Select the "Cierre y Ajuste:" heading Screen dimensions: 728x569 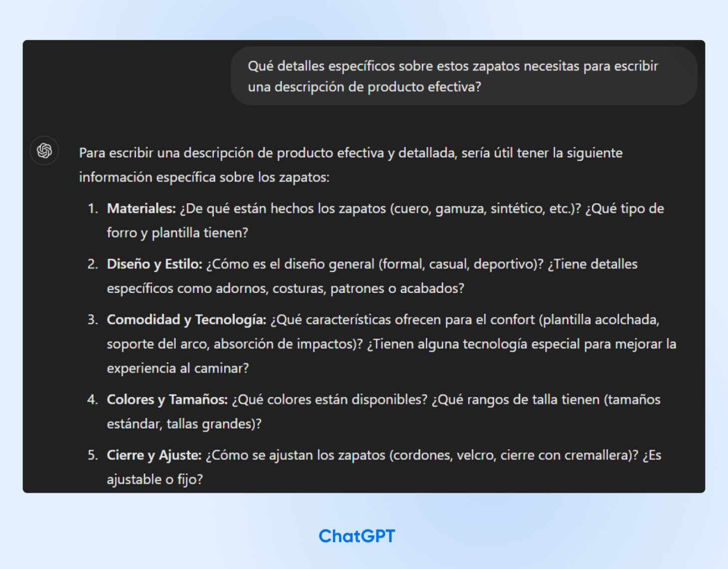tap(154, 455)
